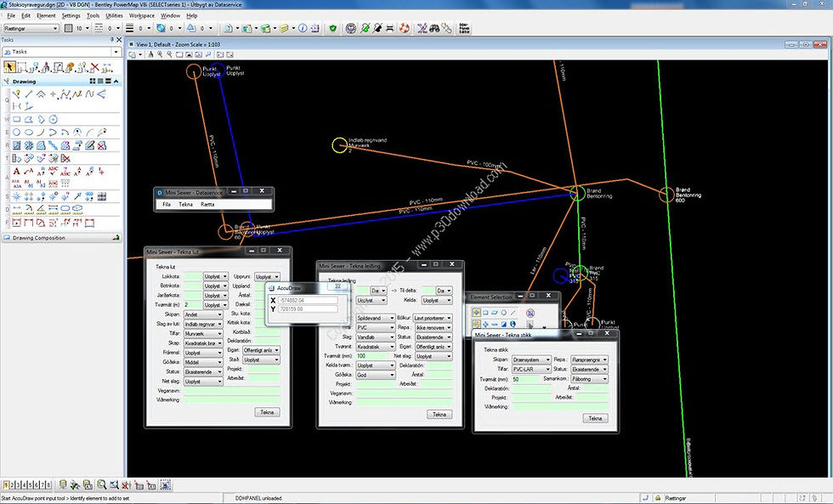
Task: Click the AccuDraw X coordinate field
Action: point(308,301)
